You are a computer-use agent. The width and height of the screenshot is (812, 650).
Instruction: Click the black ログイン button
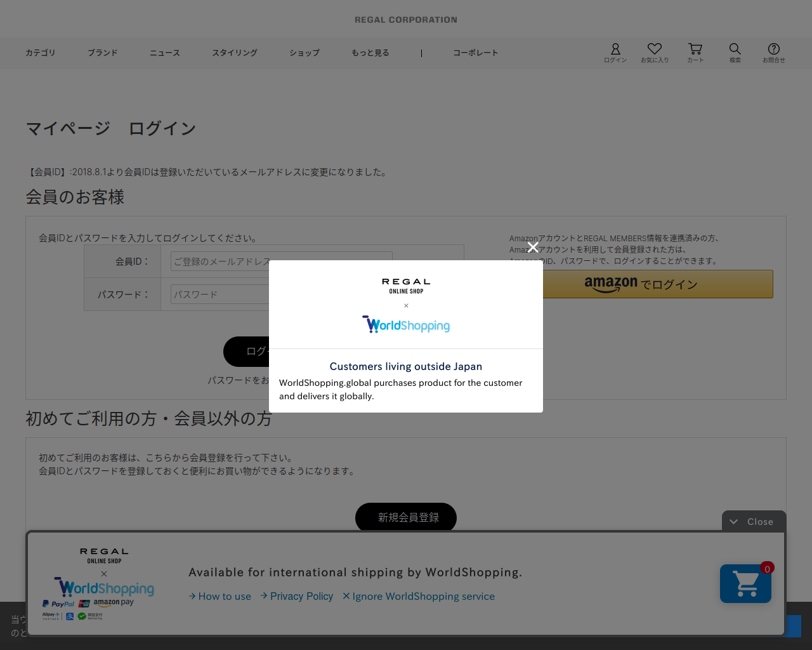pyautogui.click(x=247, y=352)
